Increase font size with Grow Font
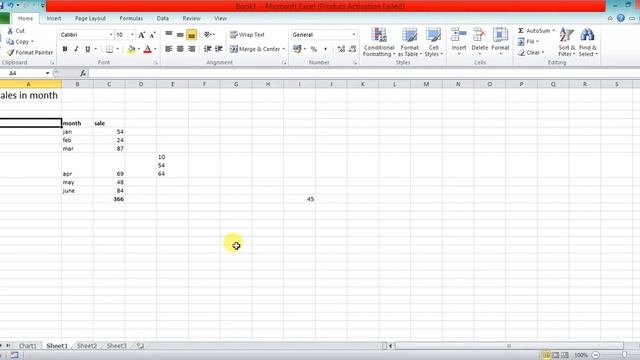 [142, 35]
